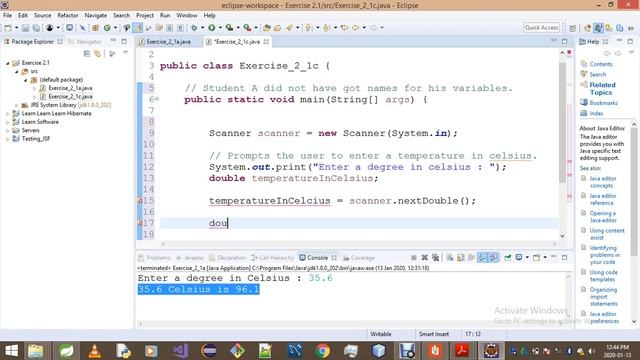Open the Chrome icon in the taskbar
This screenshot has height=360, width=640.
[x=322, y=351]
